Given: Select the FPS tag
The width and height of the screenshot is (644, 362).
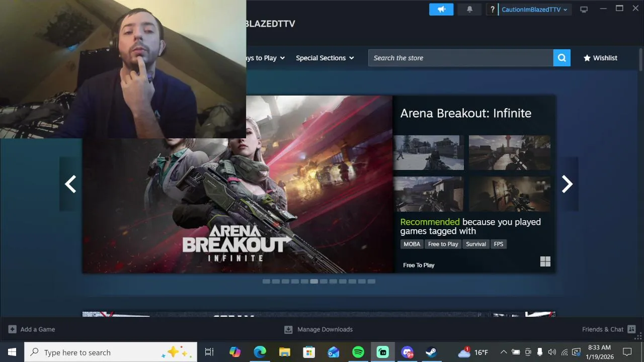Looking at the screenshot, I should point(498,244).
